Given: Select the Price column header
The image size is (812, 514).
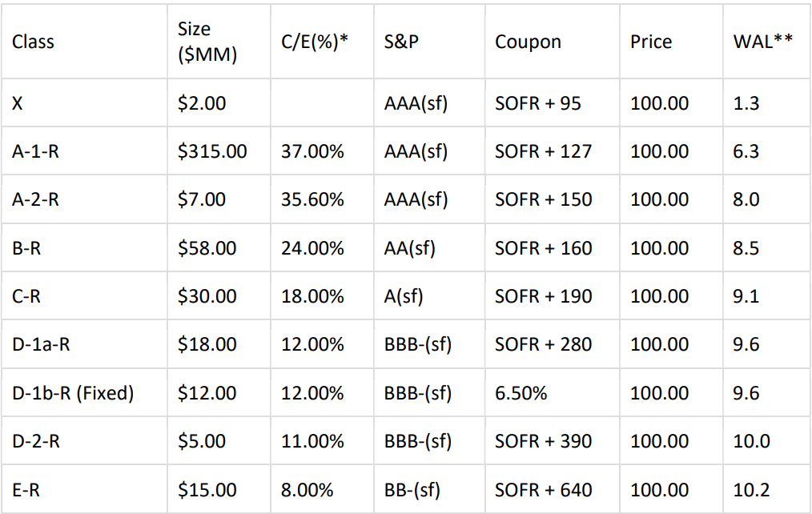Looking at the screenshot, I should click(651, 42).
